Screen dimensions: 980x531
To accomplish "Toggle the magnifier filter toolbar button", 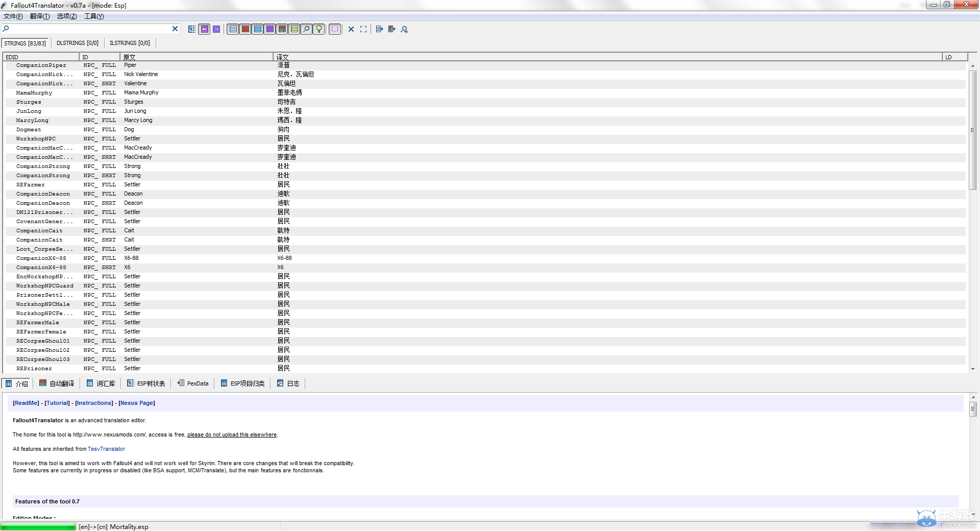I will point(307,29).
